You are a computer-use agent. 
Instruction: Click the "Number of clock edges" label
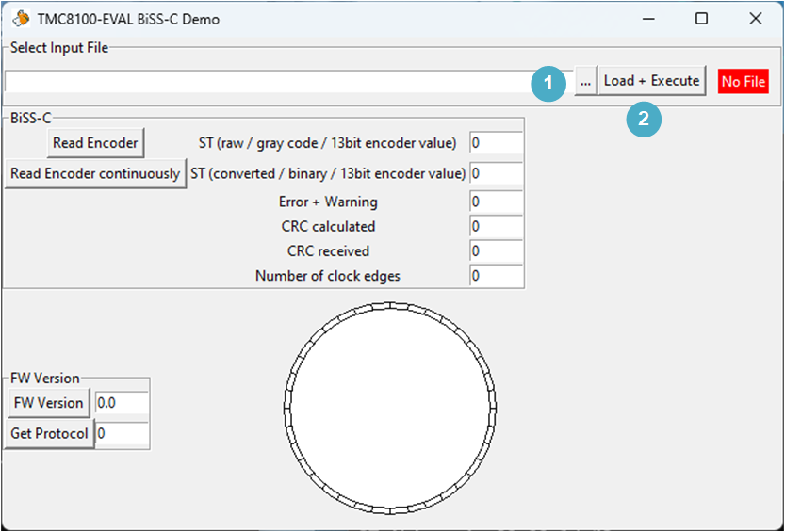click(328, 276)
